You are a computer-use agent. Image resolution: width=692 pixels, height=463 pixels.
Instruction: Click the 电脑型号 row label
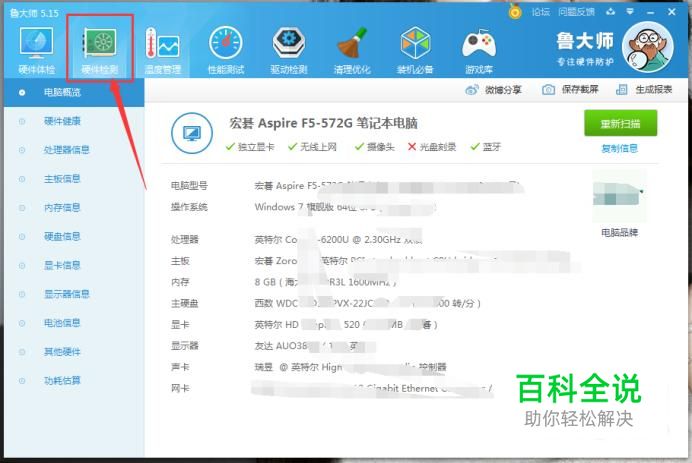click(189, 186)
